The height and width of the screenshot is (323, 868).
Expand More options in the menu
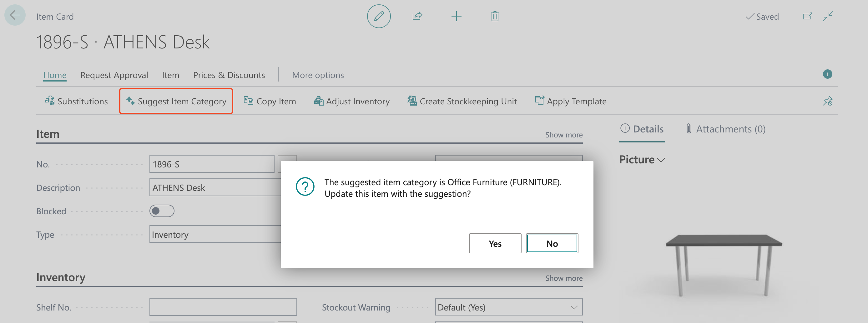point(318,75)
